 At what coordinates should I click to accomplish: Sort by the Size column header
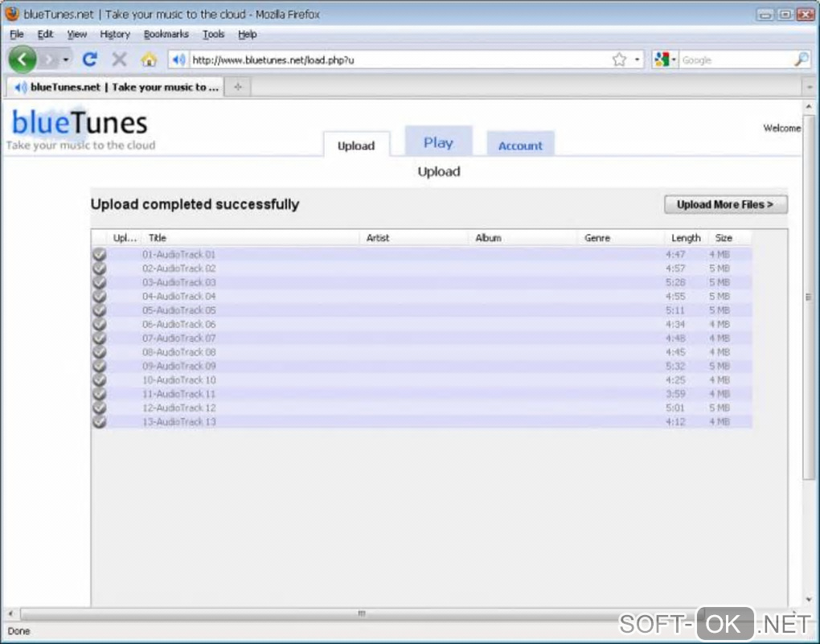click(x=729, y=237)
